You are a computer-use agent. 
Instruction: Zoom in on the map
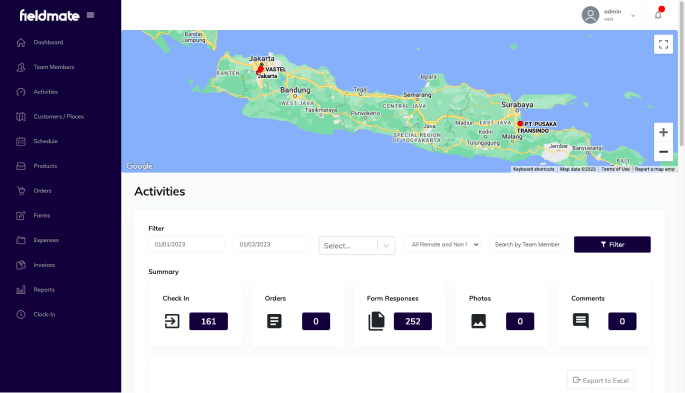[663, 132]
